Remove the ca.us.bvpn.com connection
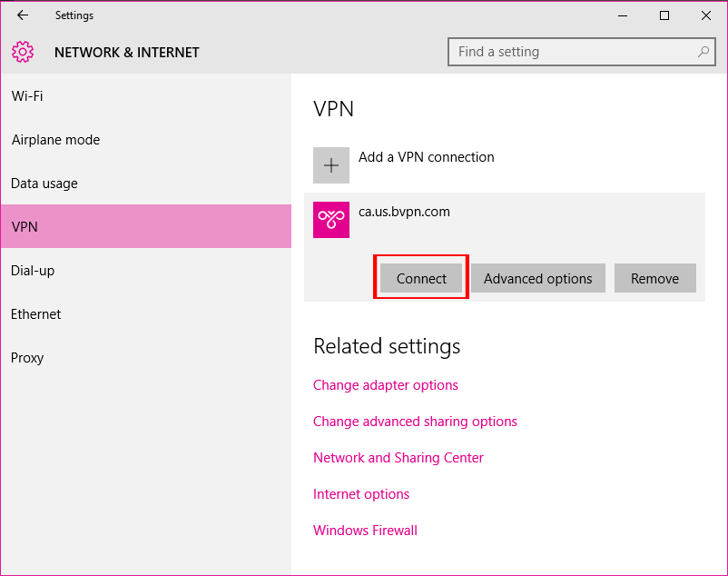Image resolution: width=728 pixels, height=576 pixels. [x=654, y=279]
